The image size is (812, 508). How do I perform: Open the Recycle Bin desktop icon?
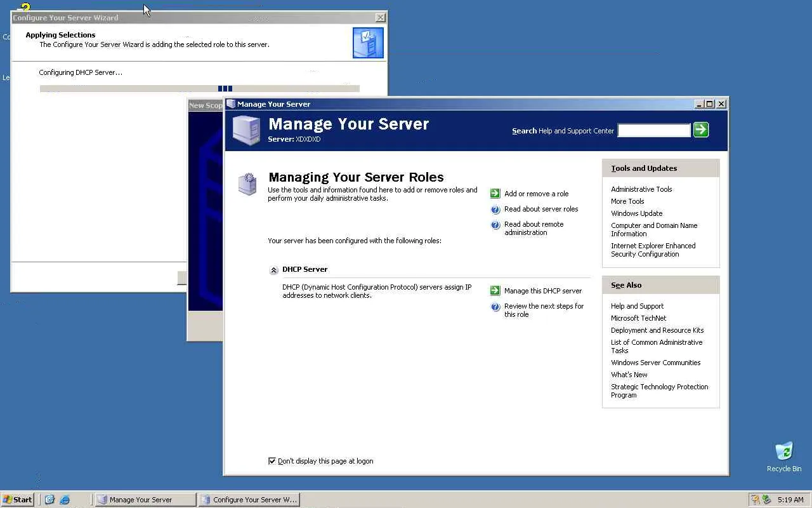pyautogui.click(x=784, y=457)
